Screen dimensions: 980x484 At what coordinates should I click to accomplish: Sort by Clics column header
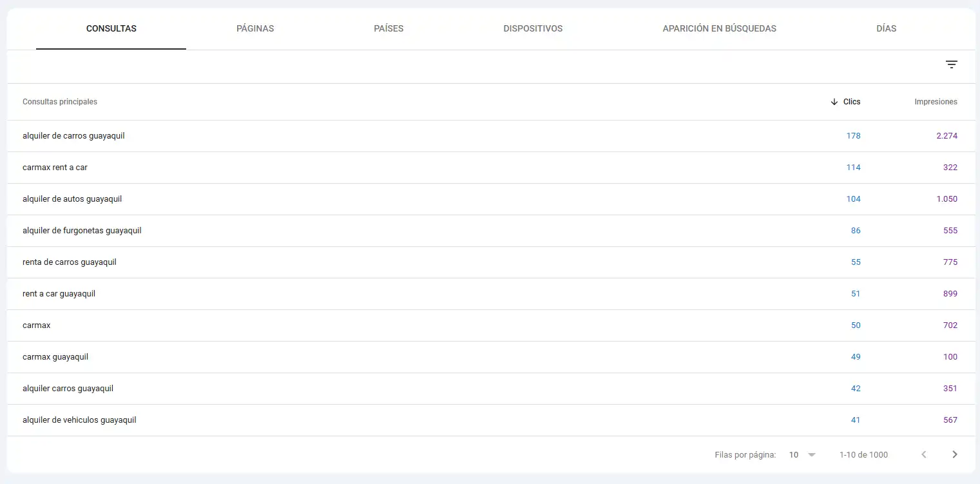(x=852, y=102)
